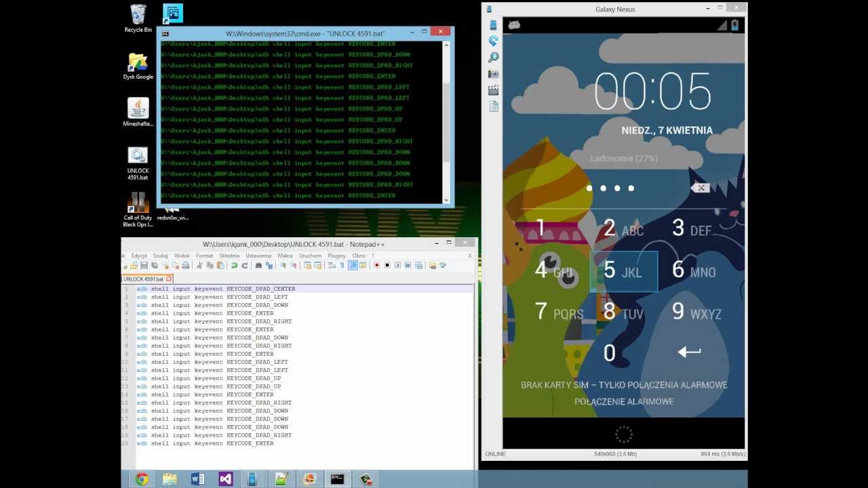The image size is (868, 488).
Task: Open the Widok menu in Notepad++
Action: (182, 256)
